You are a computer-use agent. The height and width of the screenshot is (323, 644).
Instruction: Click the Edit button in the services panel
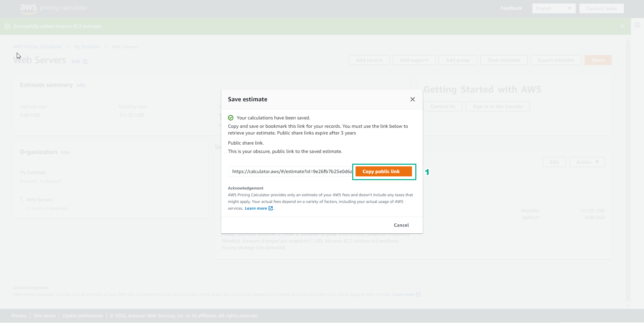(554, 162)
